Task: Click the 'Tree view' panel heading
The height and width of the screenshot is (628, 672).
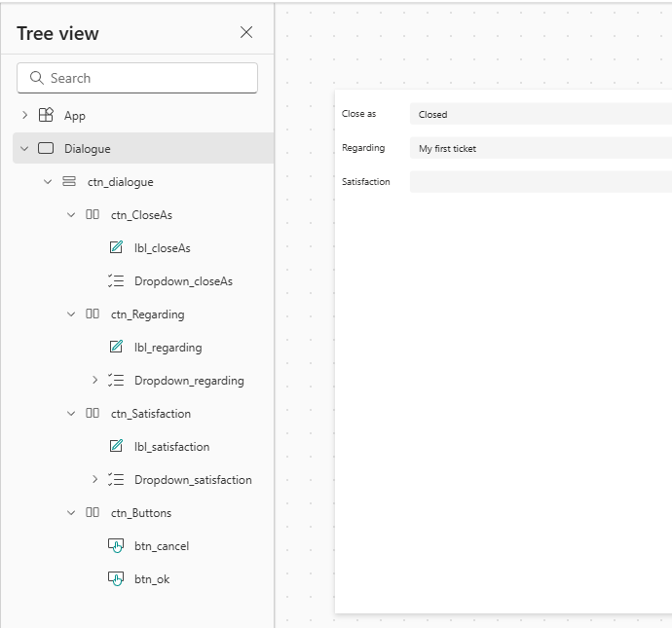Action: pyautogui.click(x=57, y=33)
